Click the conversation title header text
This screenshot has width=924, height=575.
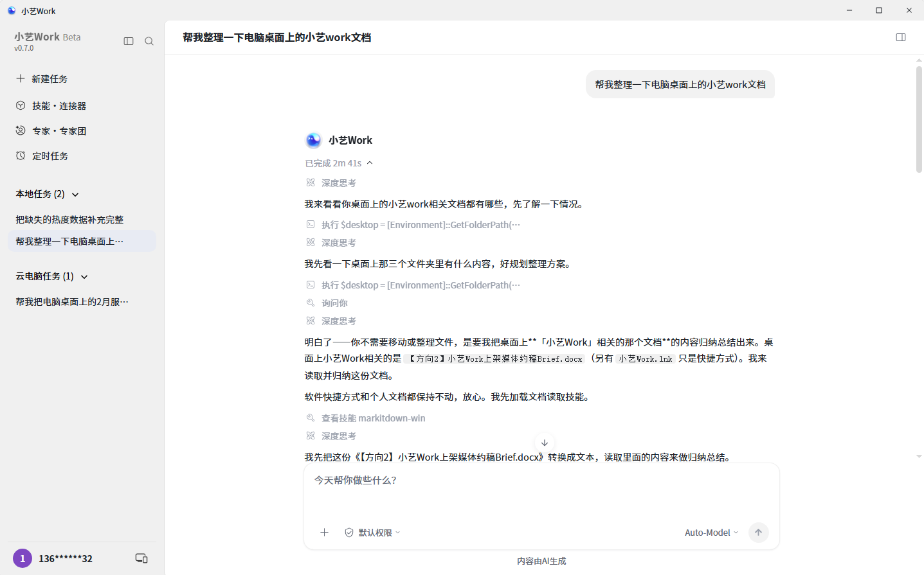pos(276,37)
